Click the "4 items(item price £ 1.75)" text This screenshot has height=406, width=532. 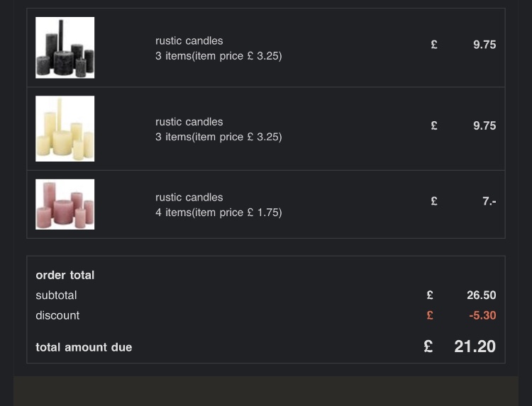[218, 213]
